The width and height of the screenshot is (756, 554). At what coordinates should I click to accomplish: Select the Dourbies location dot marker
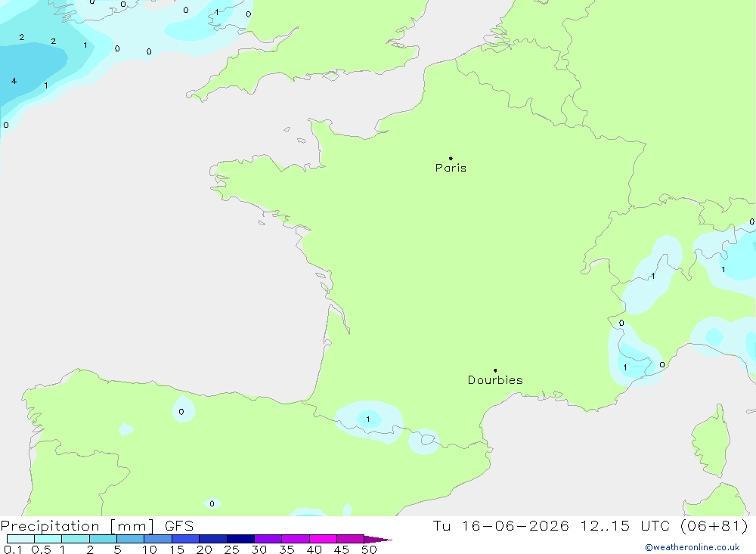click(495, 370)
